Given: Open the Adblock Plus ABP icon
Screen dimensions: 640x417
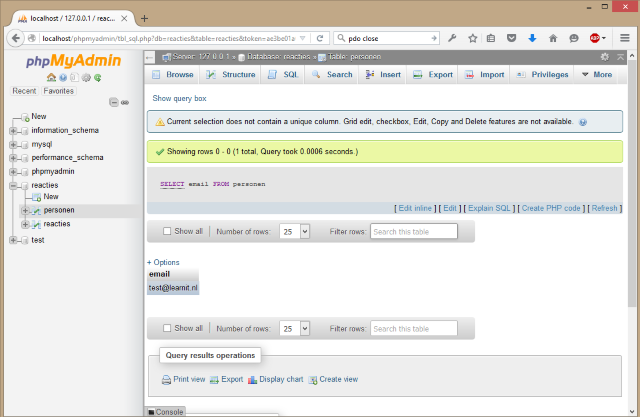Looking at the screenshot, I should 595,38.
